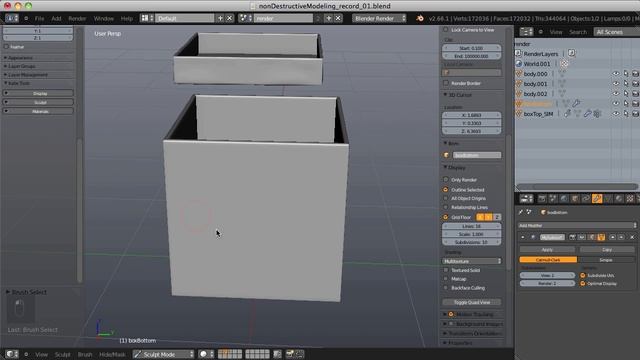The width and height of the screenshot is (640, 360).
Task: Toggle Render Border checkbox
Action: click(446, 83)
